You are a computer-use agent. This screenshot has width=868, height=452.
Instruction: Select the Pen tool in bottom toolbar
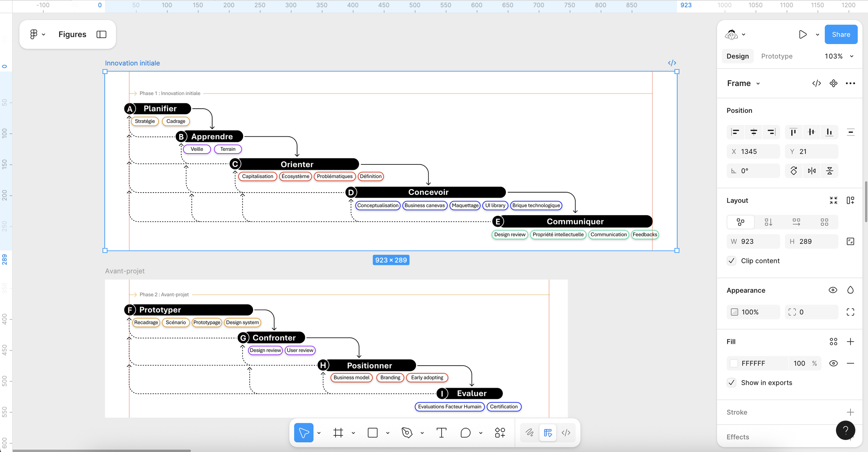click(407, 433)
